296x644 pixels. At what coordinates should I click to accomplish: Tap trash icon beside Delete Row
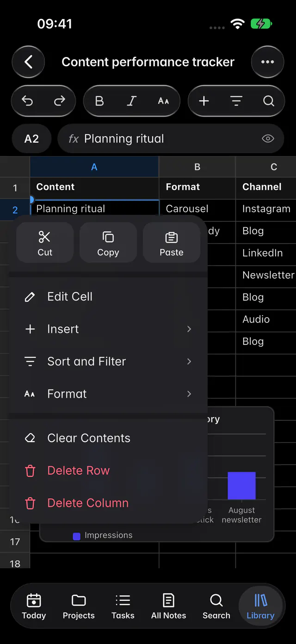click(x=30, y=471)
